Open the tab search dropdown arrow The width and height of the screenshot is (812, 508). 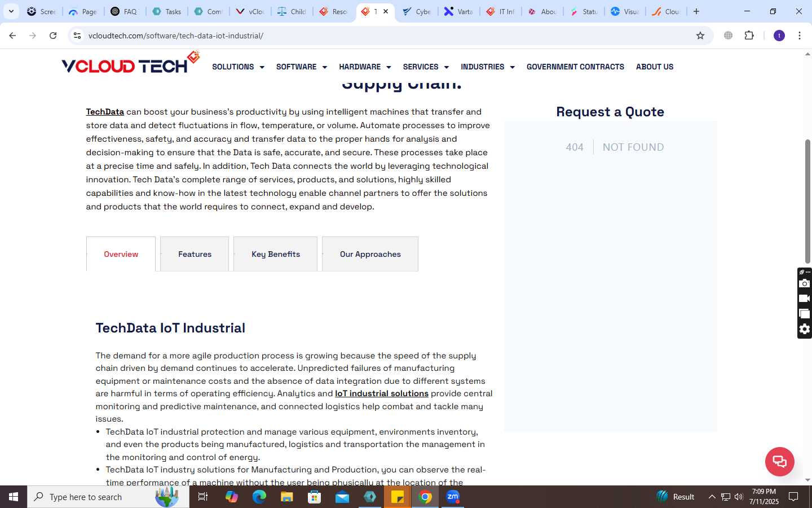(11, 11)
